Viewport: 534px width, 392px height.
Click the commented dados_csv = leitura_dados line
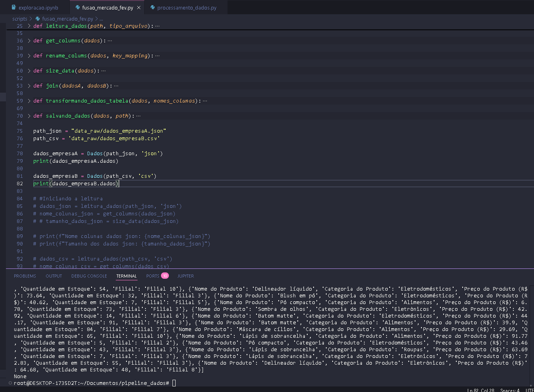pos(103,259)
